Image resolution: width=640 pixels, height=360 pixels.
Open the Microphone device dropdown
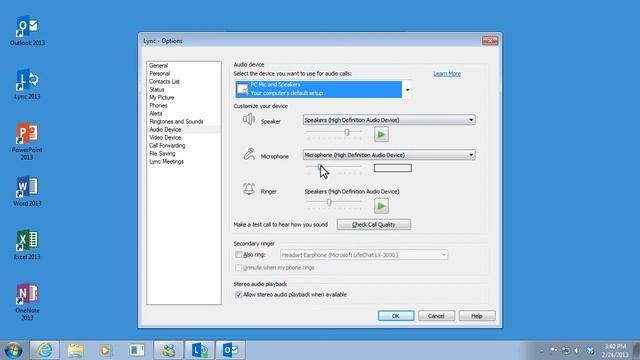click(389, 155)
